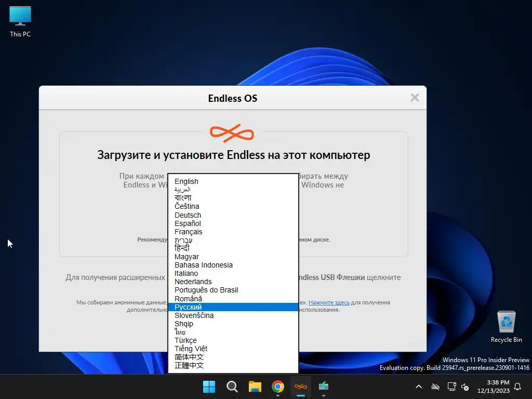The image size is (532, 399).
Task: Select Español as the language
Action: 233,223
